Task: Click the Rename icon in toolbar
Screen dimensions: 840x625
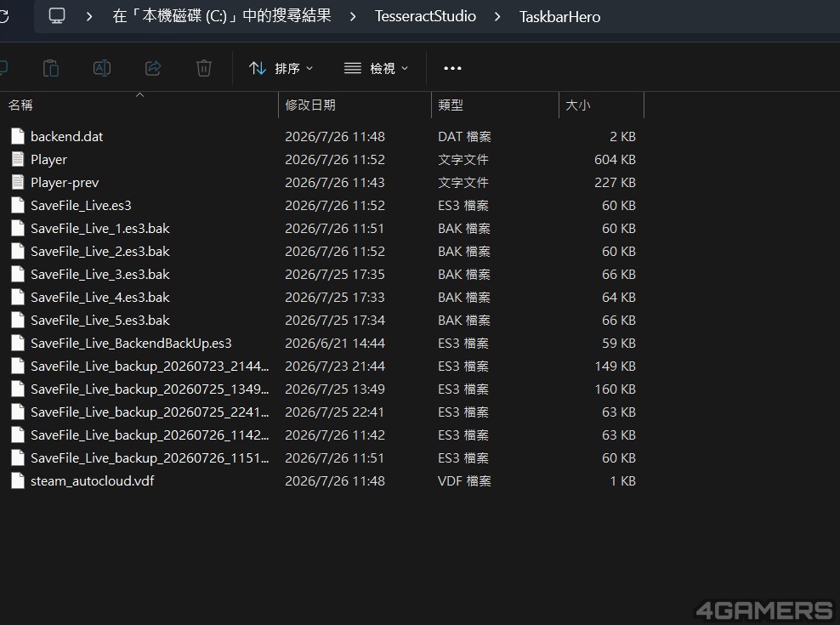Action: tap(102, 68)
